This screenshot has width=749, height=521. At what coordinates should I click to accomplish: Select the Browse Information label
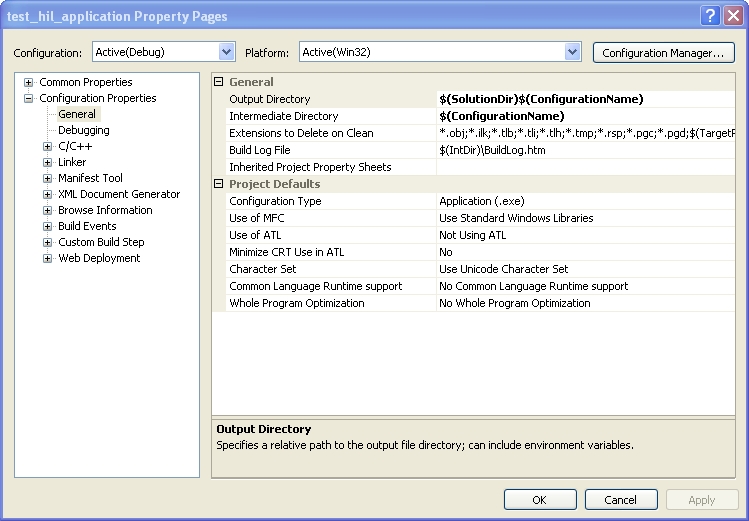point(105,210)
